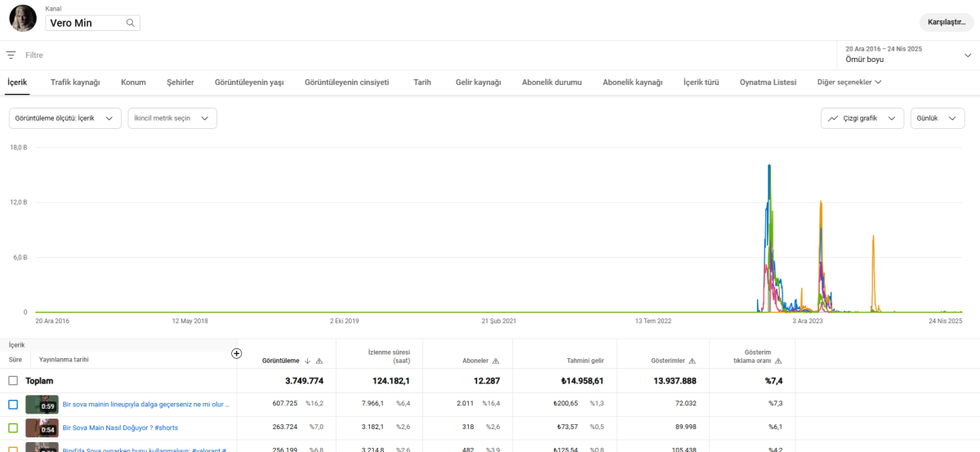This screenshot has width=980, height=452.
Task: Open 'Bir sova mainin lineupıyla dalga geçerseniz' video link
Action: tap(146, 404)
